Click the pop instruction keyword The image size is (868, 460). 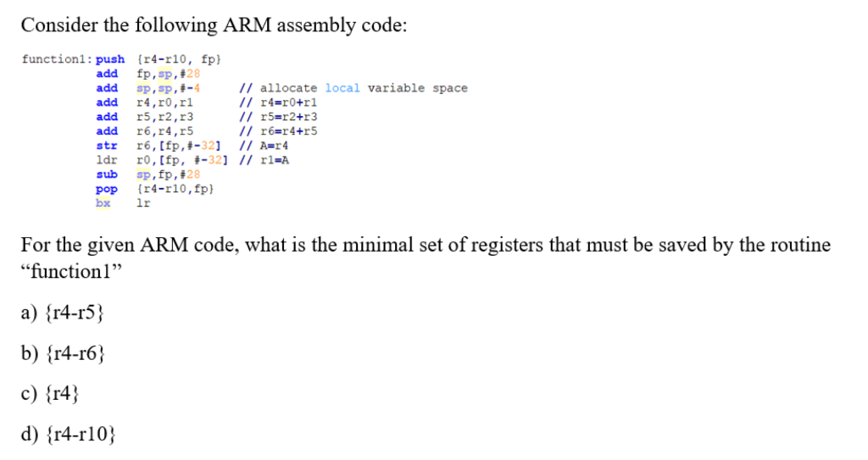point(107,189)
